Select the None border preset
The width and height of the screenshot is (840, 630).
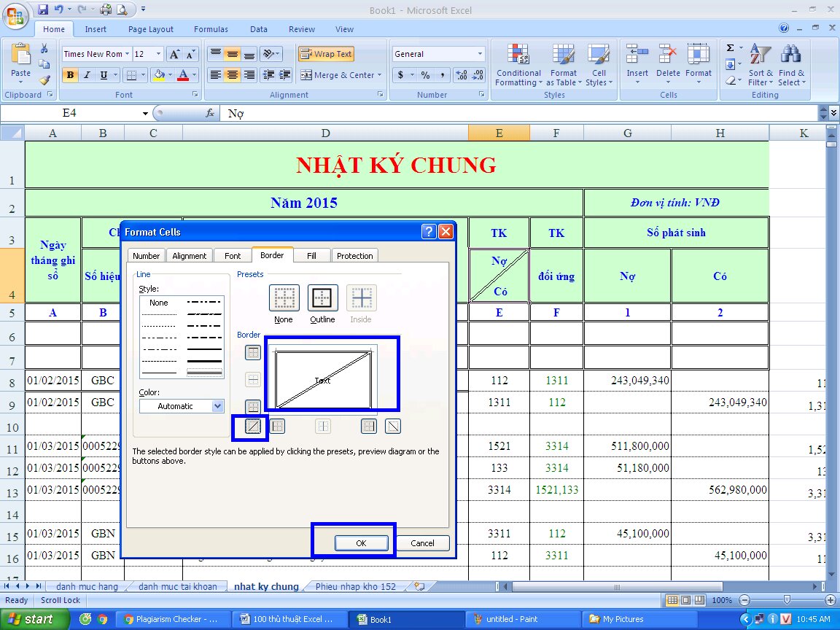(284, 297)
